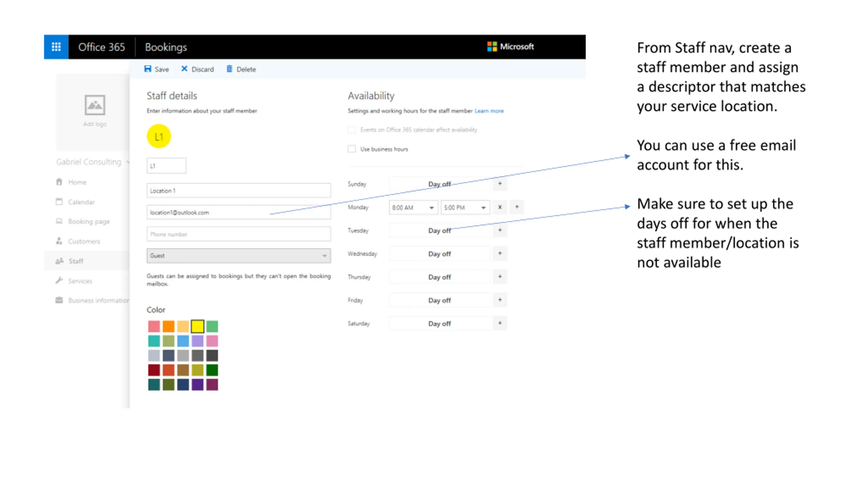The image size is (868, 488).
Task: Click the Save disk icon
Action: tap(148, 69)
